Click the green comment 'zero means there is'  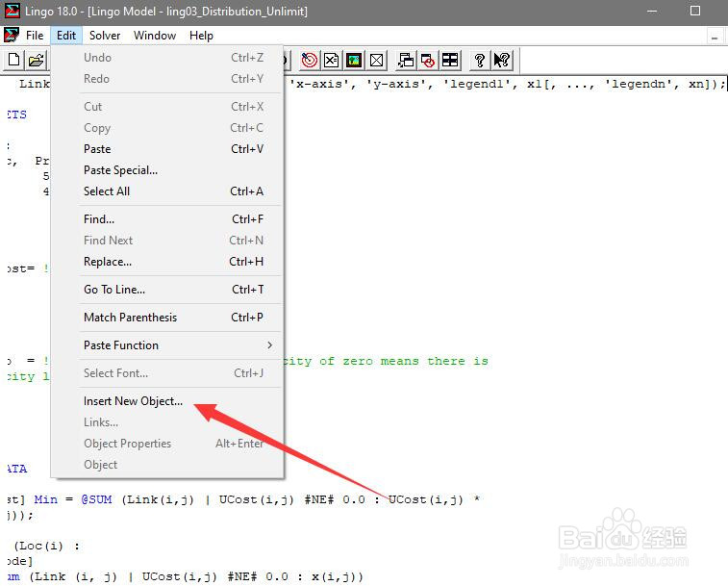pos(415,361)
